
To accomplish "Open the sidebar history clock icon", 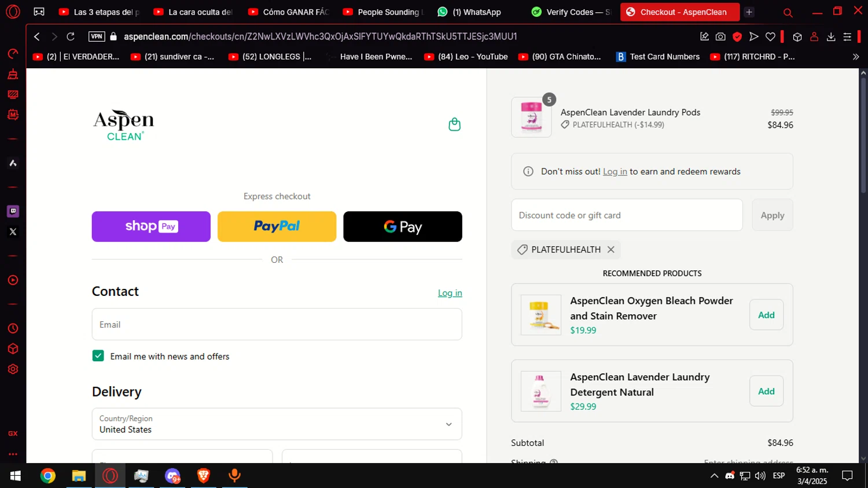I will click(x=13, y=328).
